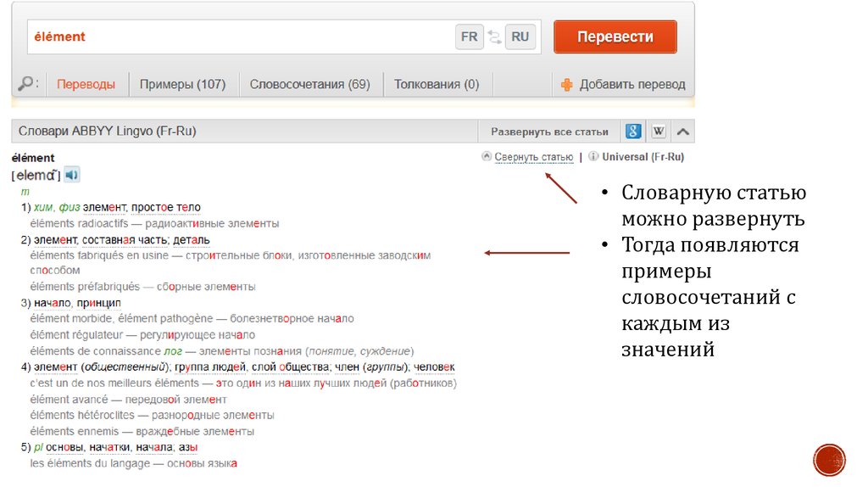Image resolution: width=868 pixels, height=487 pixels.
Task: Play pronunciation audio for élément
Action: pos(72,175)
